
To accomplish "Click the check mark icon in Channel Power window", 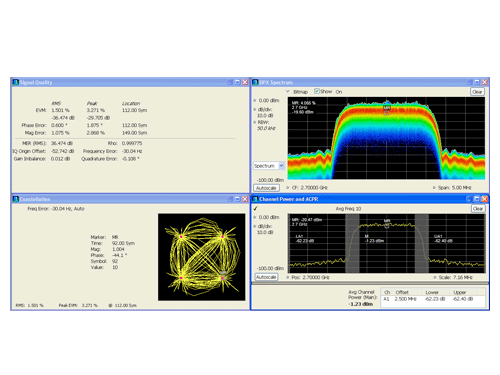I will (255, 209).
